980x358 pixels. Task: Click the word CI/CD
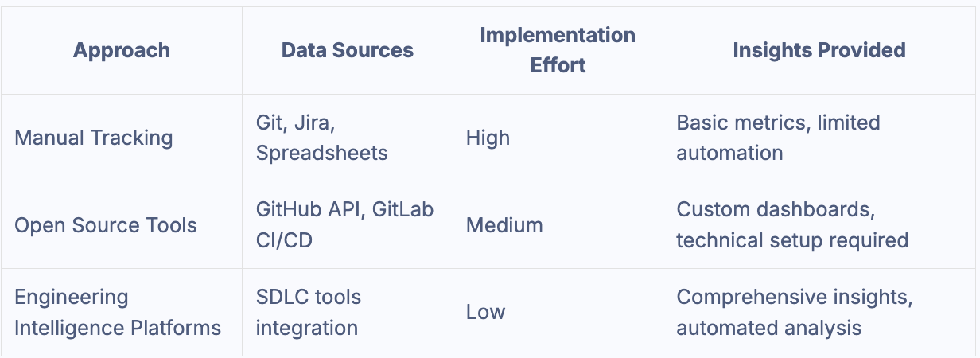(x=284, y=240)
